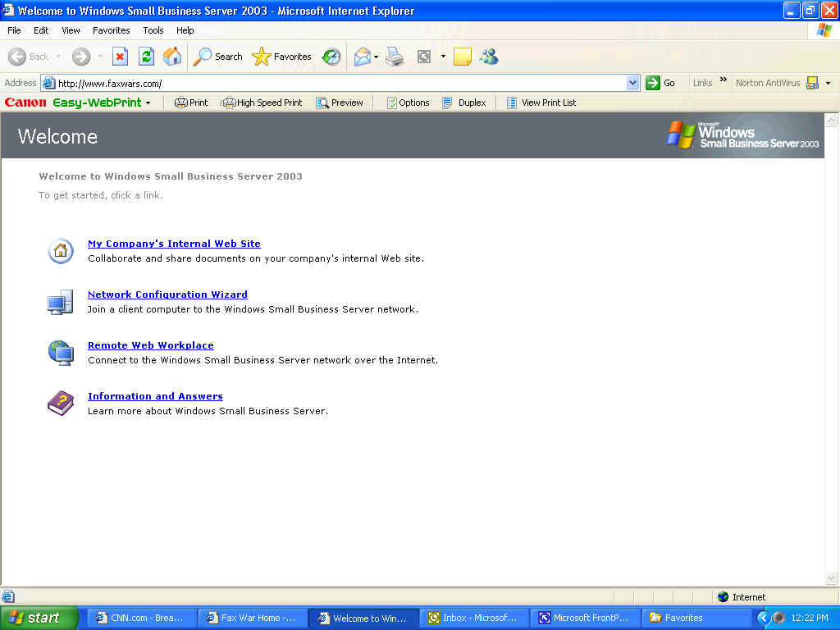Print page with toolbar printer icon
The height and width of the screenshot is (630, 840).
coord(395,57)
